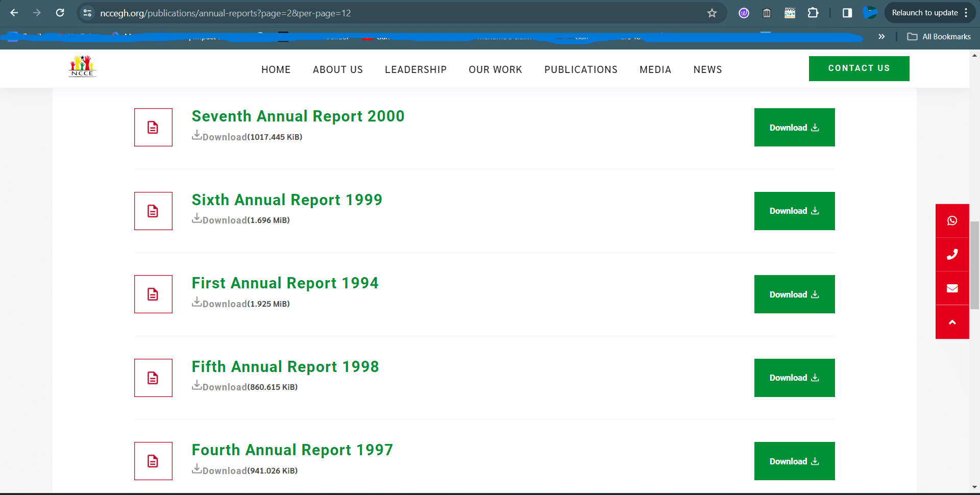Open the Publications menu item
The height and width of the screenshot is (495, 980).
pyautogui.click(x=580, y=69)
